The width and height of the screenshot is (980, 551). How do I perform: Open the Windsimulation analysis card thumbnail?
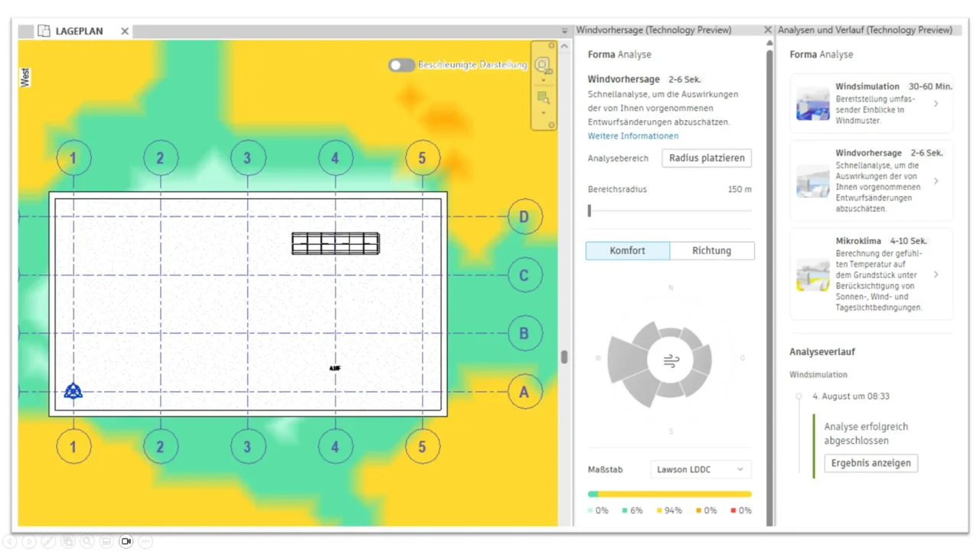pos(812,103)
